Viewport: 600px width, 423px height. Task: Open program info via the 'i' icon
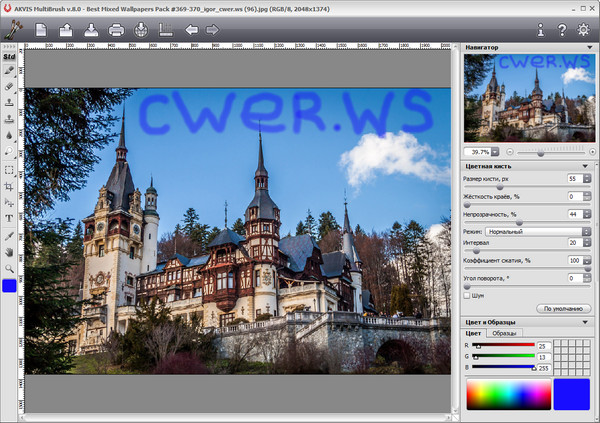coord(541,30)
